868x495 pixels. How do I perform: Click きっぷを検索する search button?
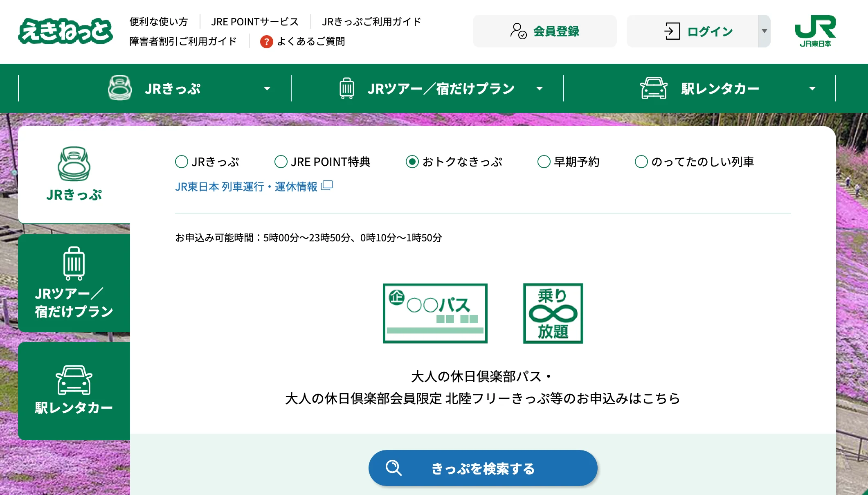point(483,468)
